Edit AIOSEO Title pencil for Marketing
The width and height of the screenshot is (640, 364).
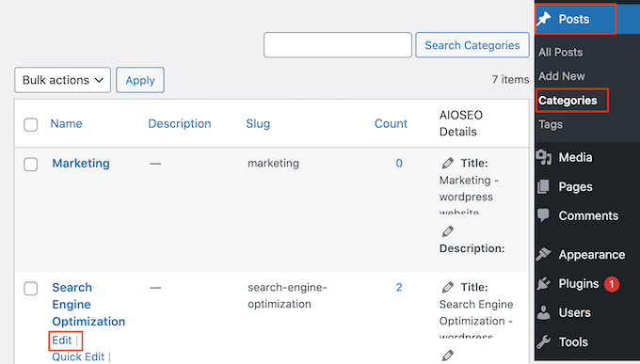coord(448,163)
